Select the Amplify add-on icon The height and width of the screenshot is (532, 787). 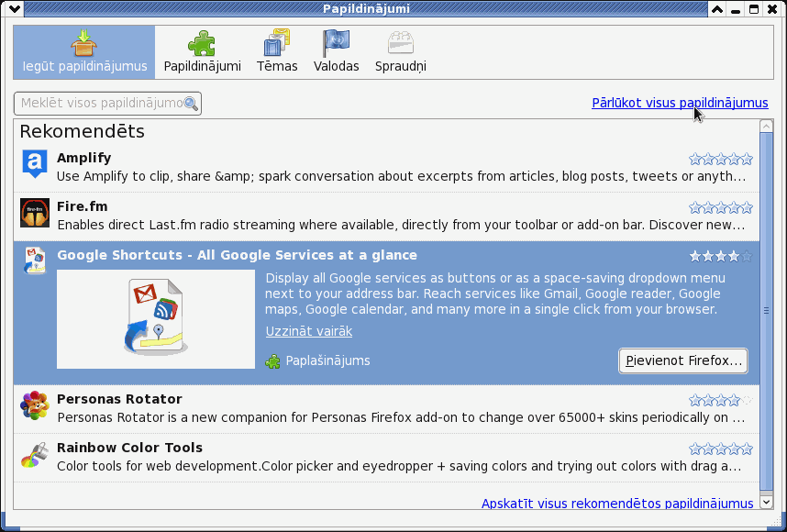pos(35,164)
